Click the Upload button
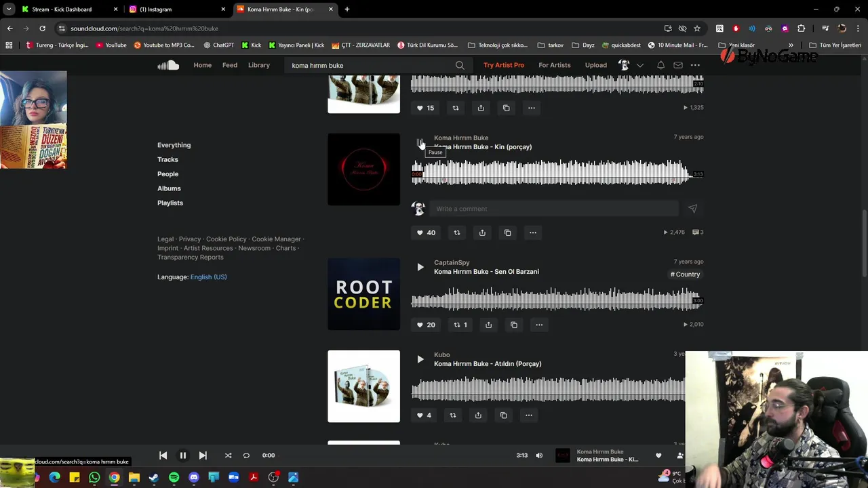This screenshot has width=868, height=488. [x=596, y=65]
